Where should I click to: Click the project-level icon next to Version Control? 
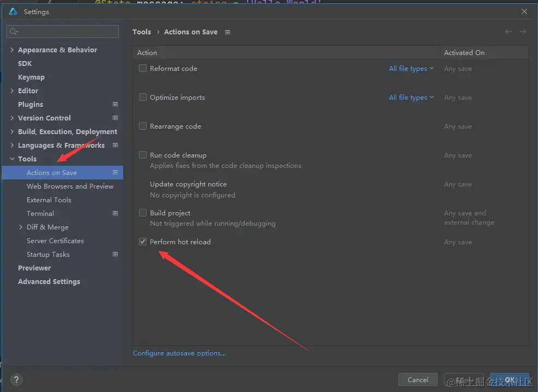click(116, 118)
